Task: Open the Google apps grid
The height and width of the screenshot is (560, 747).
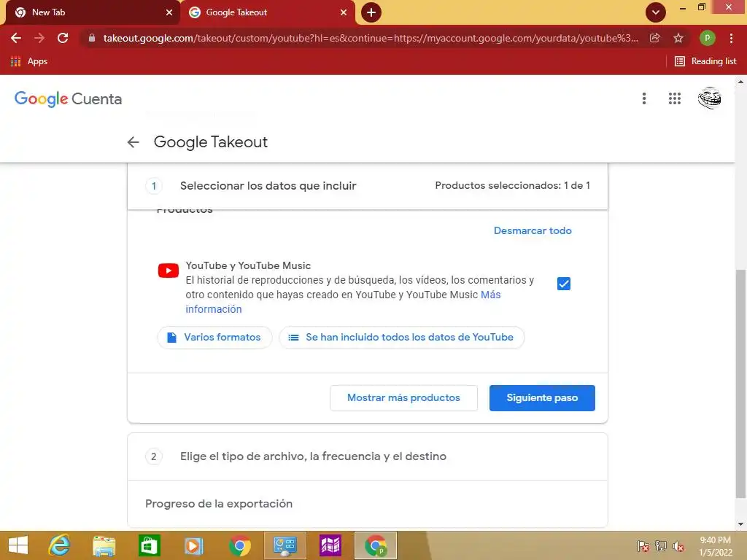Action: click(675, 98)
